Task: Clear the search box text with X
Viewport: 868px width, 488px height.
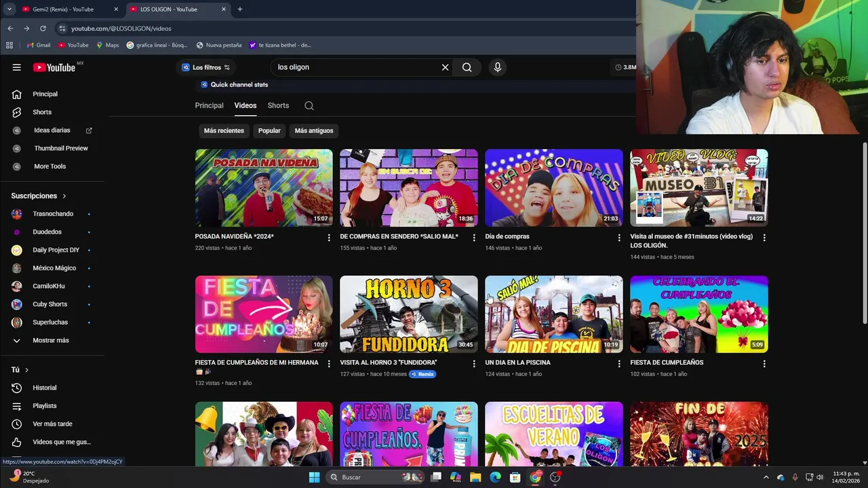Action: [445, 67]
